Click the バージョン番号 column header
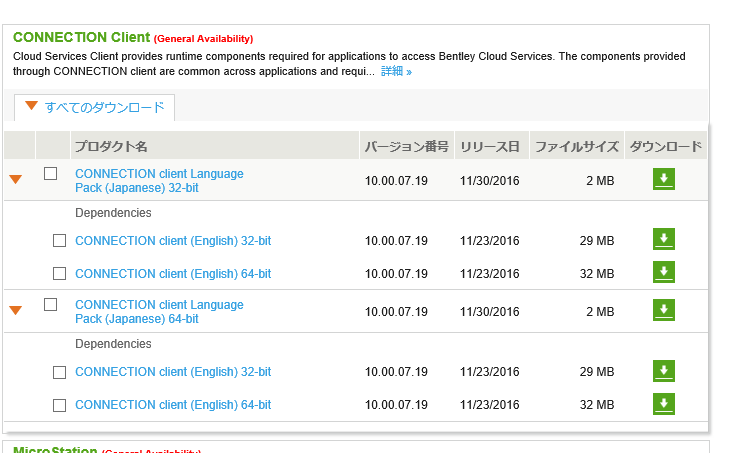Screen dimensions: 729x453 [407, 147]
